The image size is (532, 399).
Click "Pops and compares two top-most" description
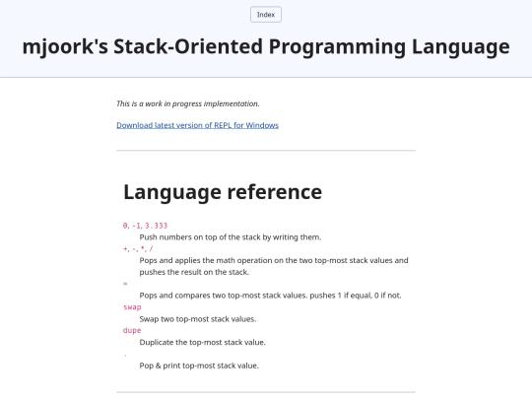(270, 296)
